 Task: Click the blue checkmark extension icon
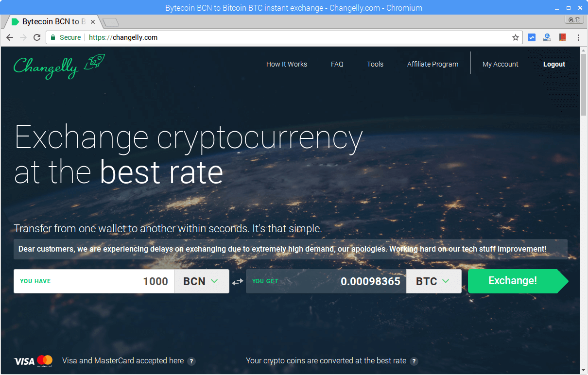pos(532,37)
